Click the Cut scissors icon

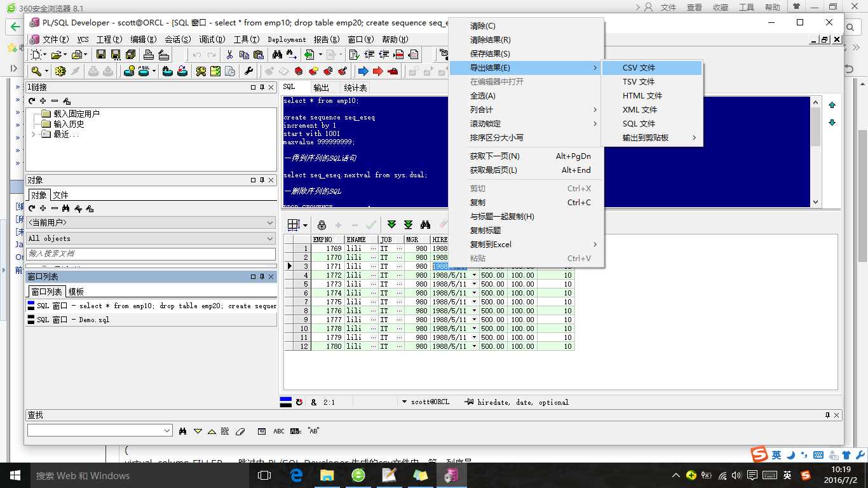pos(229,55)
